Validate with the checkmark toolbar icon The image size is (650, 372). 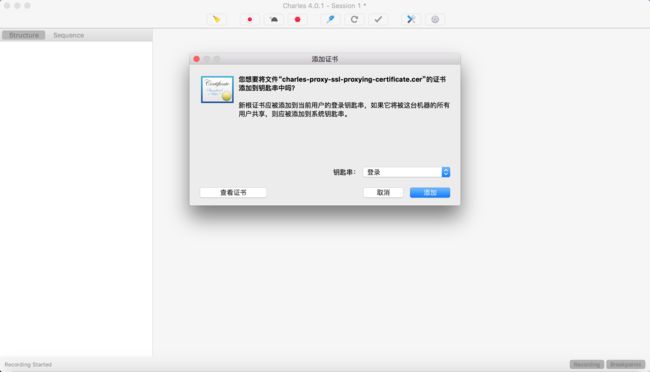pyautogui.click(x=378, y=19)
